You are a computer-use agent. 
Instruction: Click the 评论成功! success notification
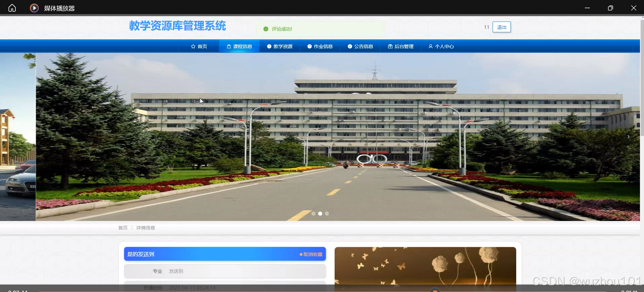320,29
